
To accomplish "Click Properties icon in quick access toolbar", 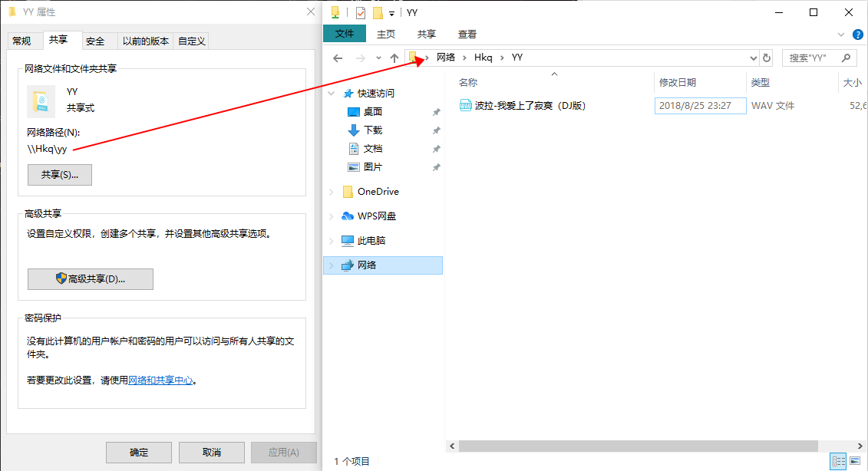I will [361, 13].
